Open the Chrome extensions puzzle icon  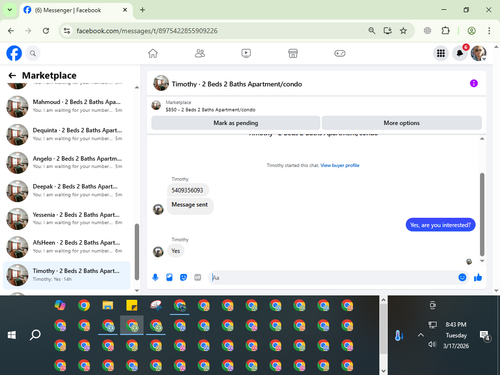pyautogui.click(x=445, y=31)
